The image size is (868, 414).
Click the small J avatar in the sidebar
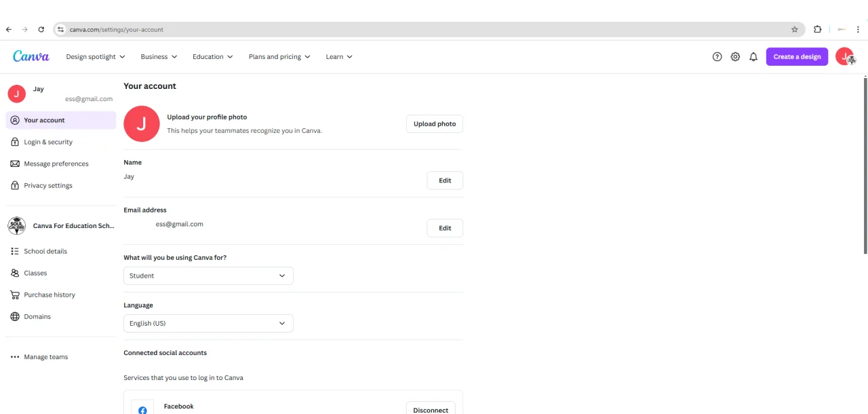pos(16,94)
